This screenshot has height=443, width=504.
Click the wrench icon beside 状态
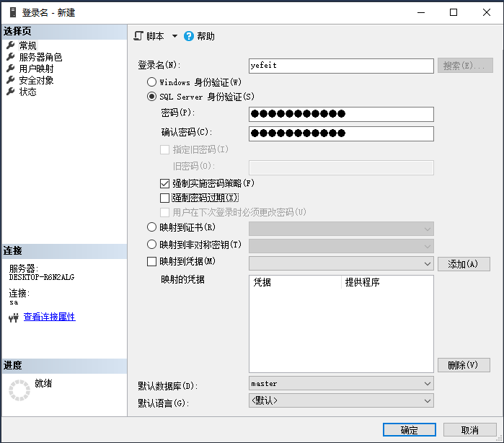pos(11,92)
